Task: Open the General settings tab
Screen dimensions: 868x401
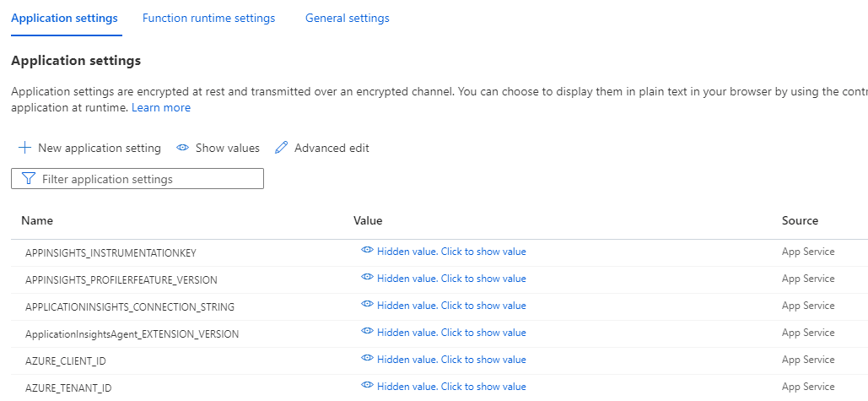Action: (x=347, y=18)
